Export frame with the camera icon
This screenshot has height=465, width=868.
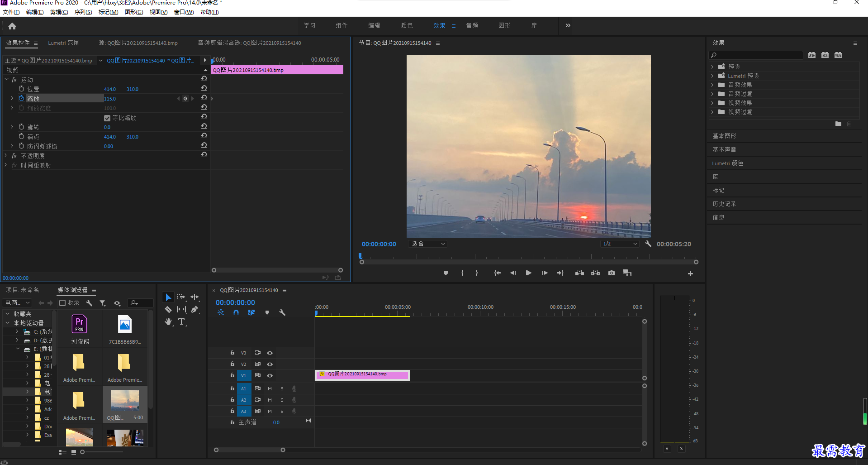click(612, 273)
